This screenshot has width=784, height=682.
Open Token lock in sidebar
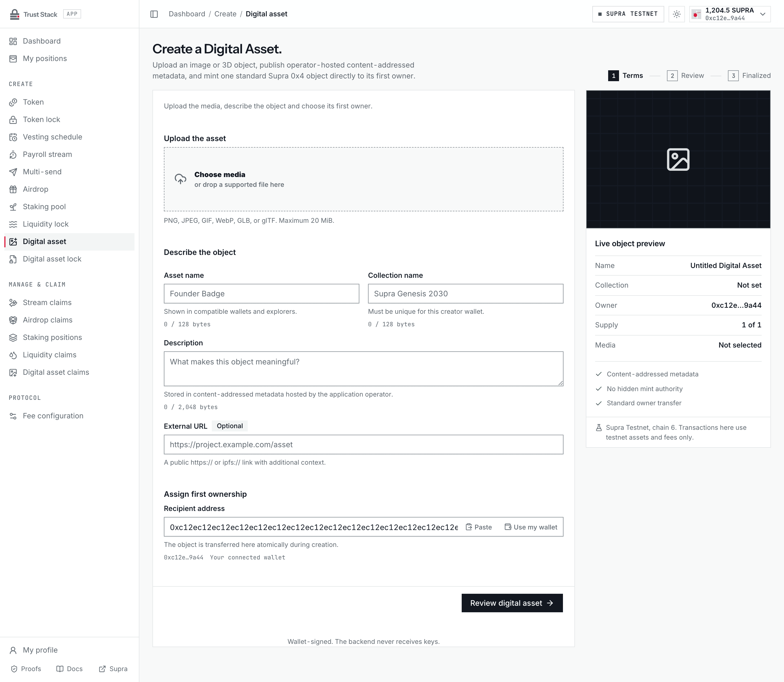pyautogui.click(x=69, y=120)
